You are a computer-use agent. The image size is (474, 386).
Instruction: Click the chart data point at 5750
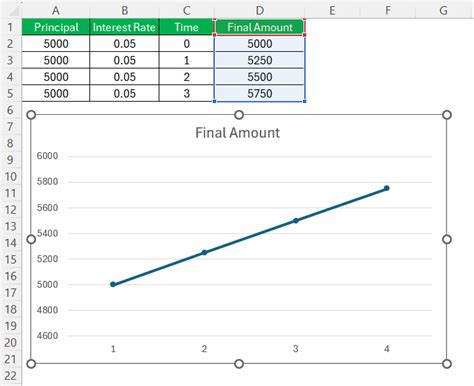(387, 188)
